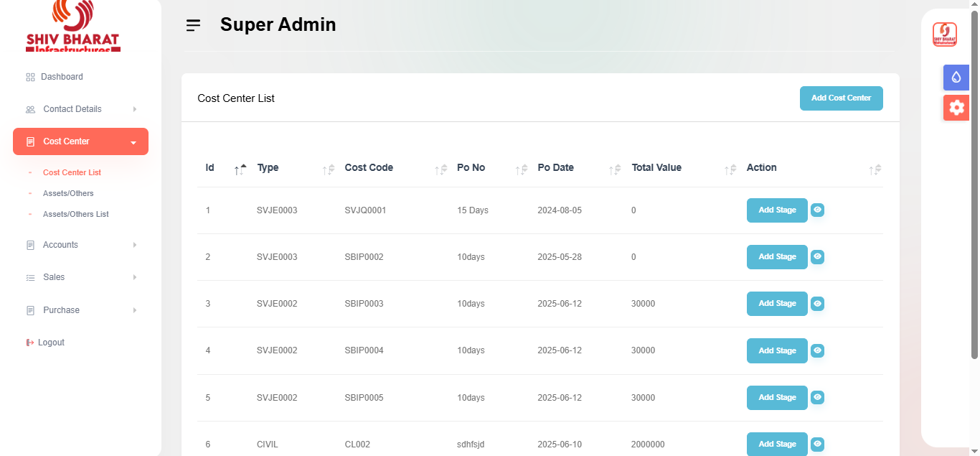Viewport: 980px width, 456px height.
Task: Click the Logout icon in sidebar
Action: pyautogui.click(x=30, y=343)
